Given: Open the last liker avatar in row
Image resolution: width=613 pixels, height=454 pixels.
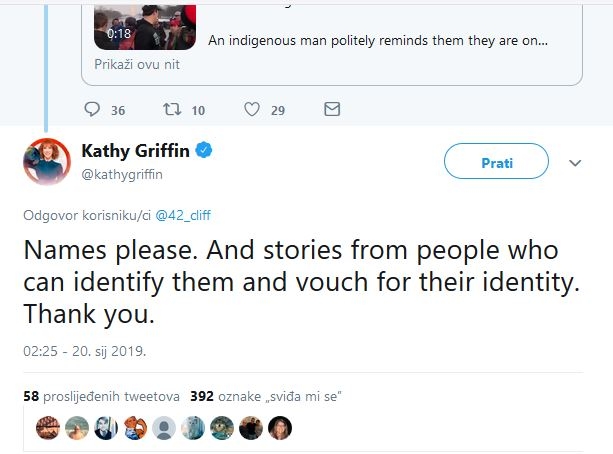Looking at the screenshot, I should 280,428.
